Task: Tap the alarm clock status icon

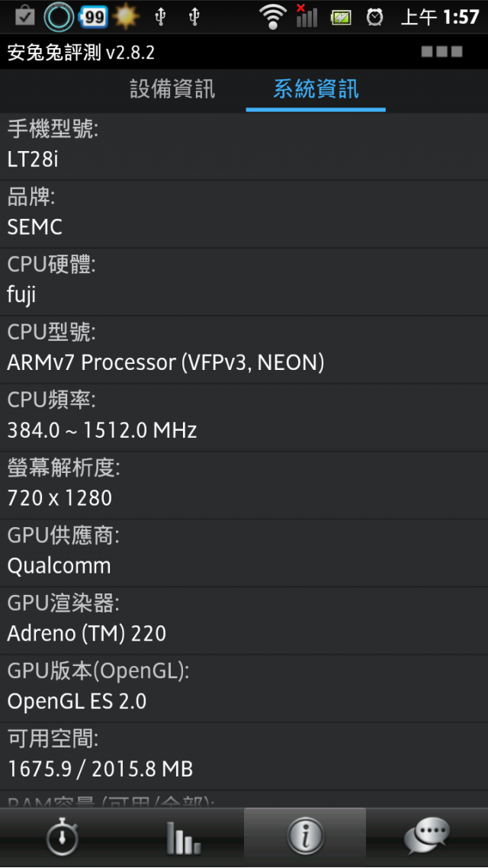Action: point(374,17)
